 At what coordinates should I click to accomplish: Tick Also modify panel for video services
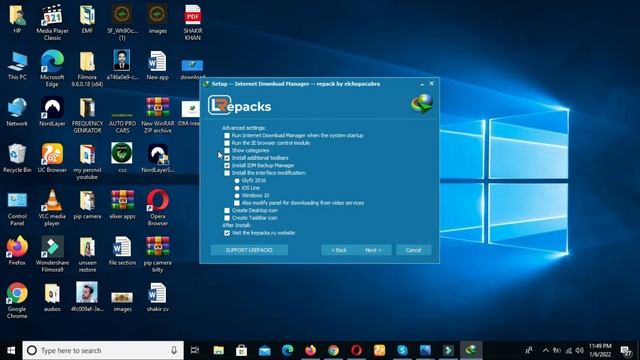pyautogui.click(x=237, y=203)
